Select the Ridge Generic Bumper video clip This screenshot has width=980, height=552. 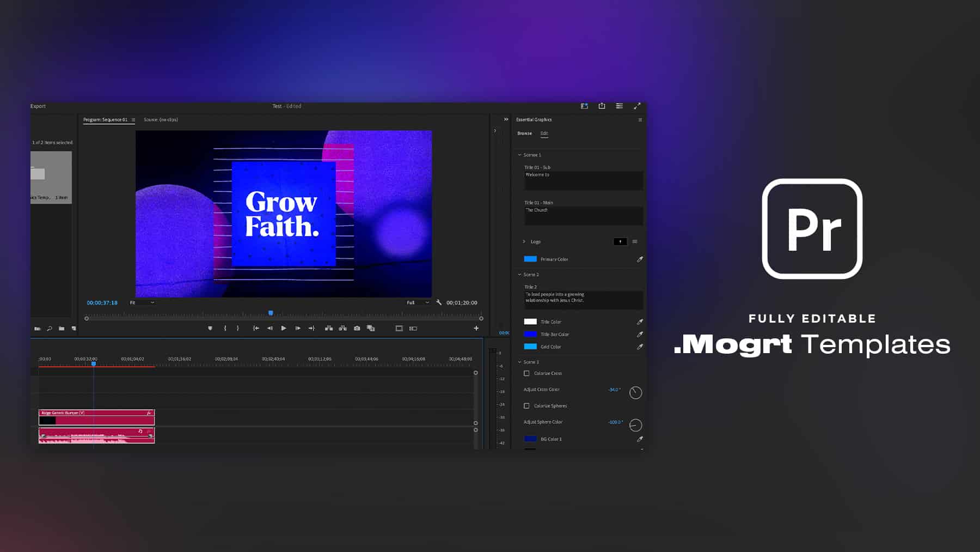96,417
